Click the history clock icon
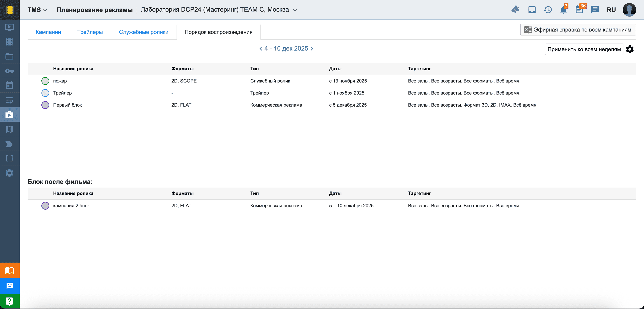This screenshot has width=644, height=309. 547,10
